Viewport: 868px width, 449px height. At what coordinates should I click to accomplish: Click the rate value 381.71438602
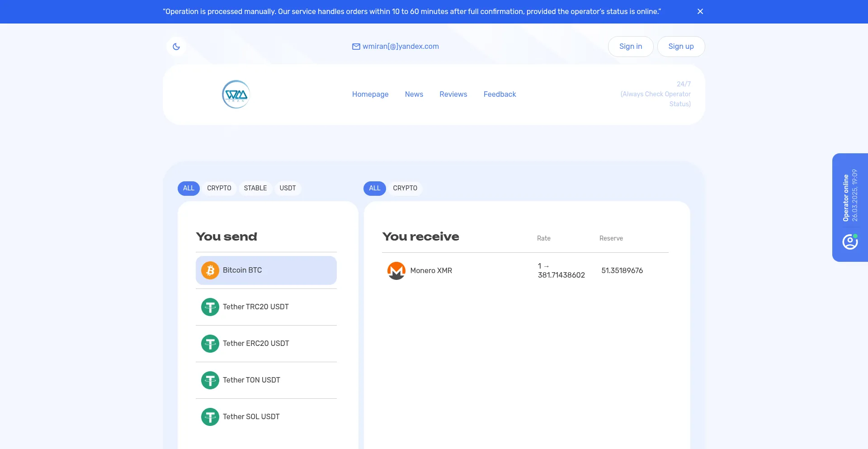point(561,275)
